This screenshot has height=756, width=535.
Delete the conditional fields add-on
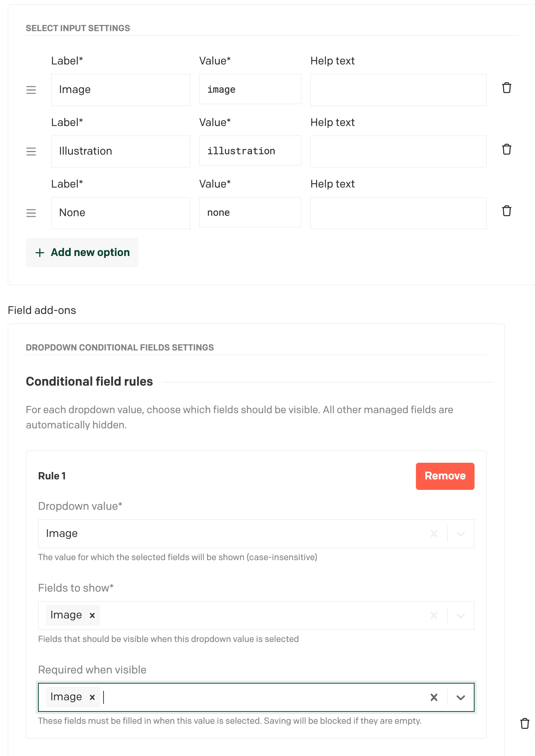point(525,723)
